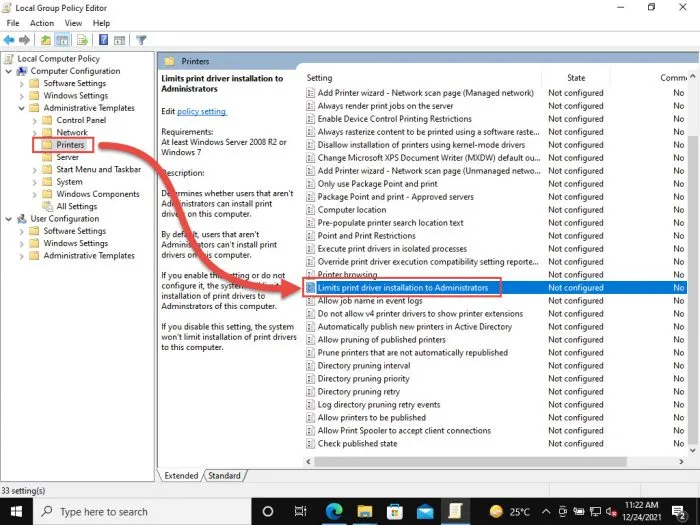700x525 pixels.
Task: Expand Software Settings under Computer Configuration
Action: coord(21,83)
